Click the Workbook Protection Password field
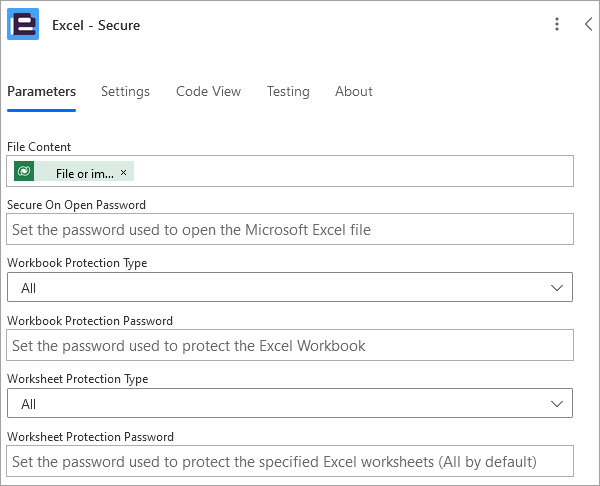Viewport: 600px width, 486px height. [290, 345]
